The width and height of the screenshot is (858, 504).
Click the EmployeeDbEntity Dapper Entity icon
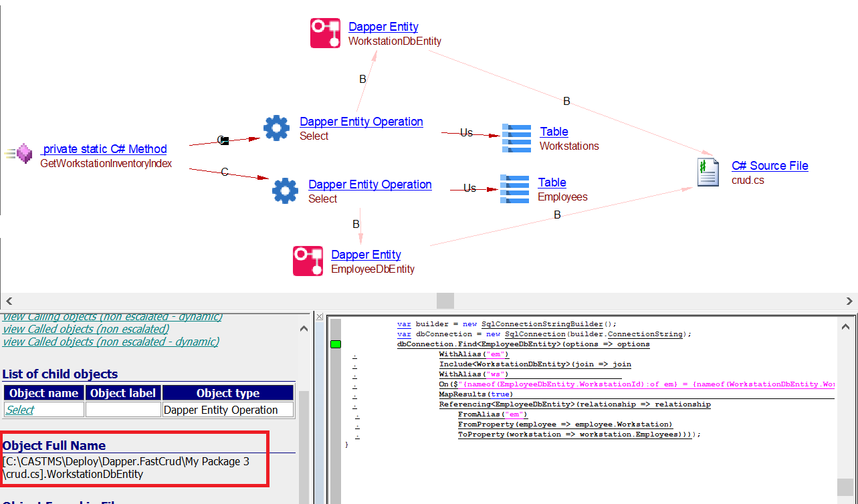[308, 261]
